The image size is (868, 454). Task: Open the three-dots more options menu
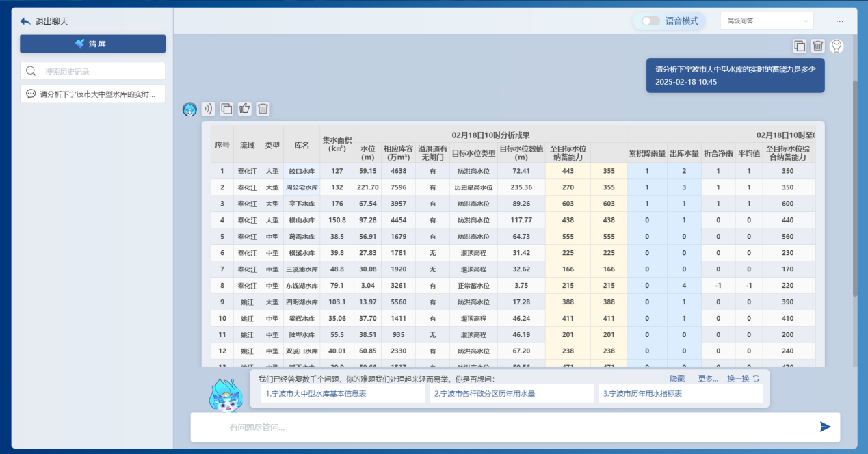pos(839,21)
